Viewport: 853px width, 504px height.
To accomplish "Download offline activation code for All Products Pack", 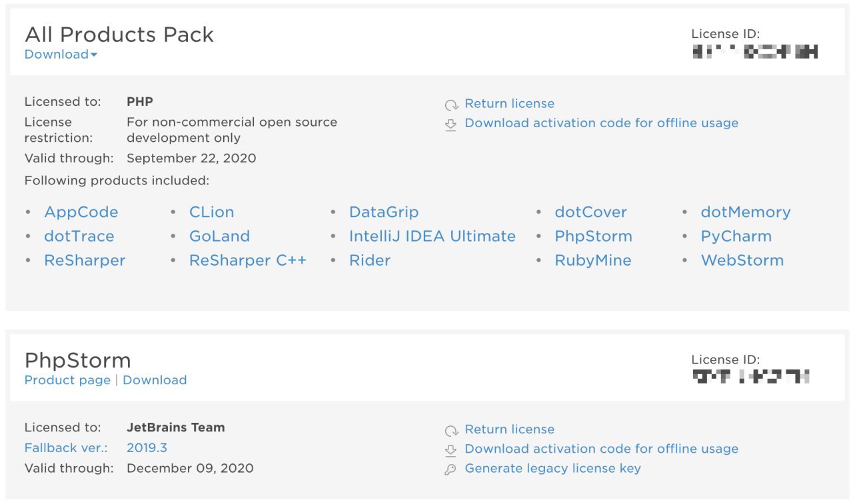I will tap(601, 123).
